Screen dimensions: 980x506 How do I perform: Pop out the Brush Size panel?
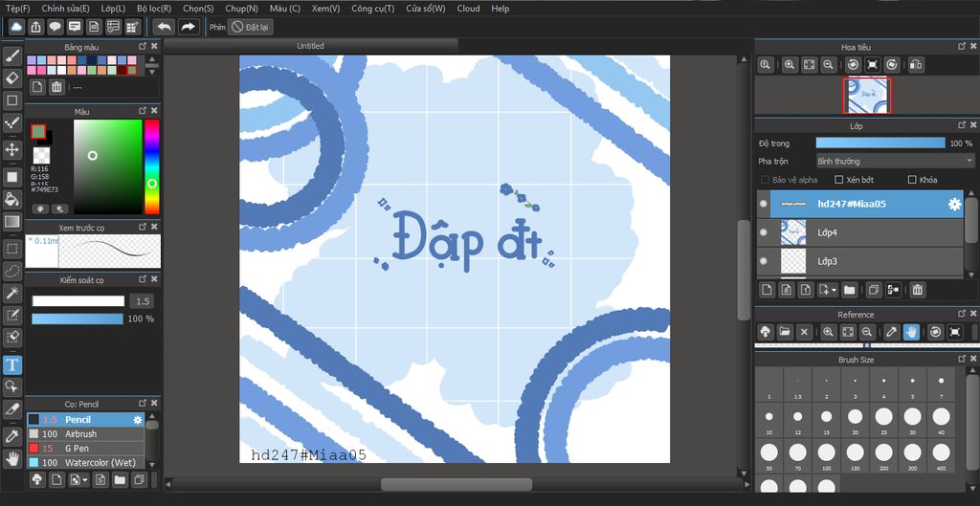pos(961,360)
